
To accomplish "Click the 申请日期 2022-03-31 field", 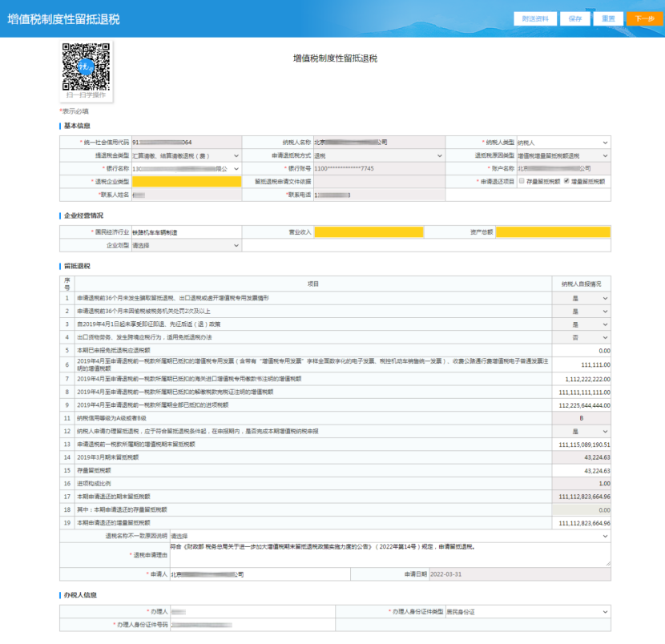I will point(520,574).
